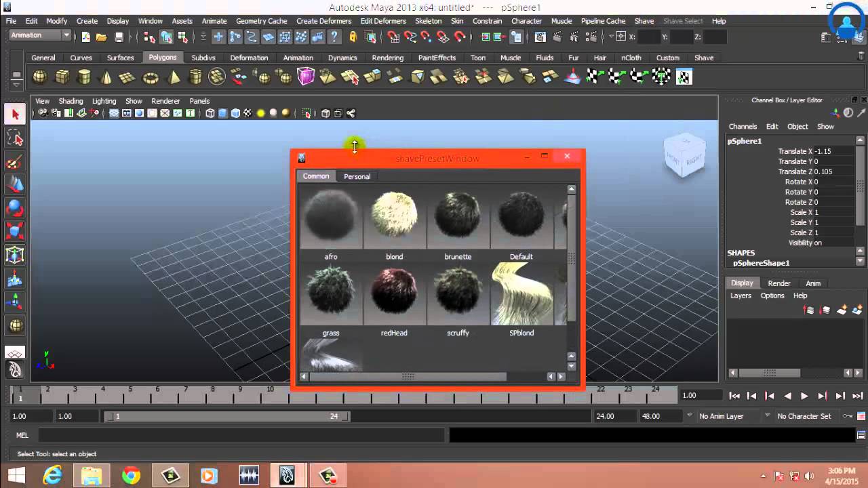Viewport: 868px width, 488px height.
Task: Toggle grid display in viewport toolbar
Action: (113, 113)
